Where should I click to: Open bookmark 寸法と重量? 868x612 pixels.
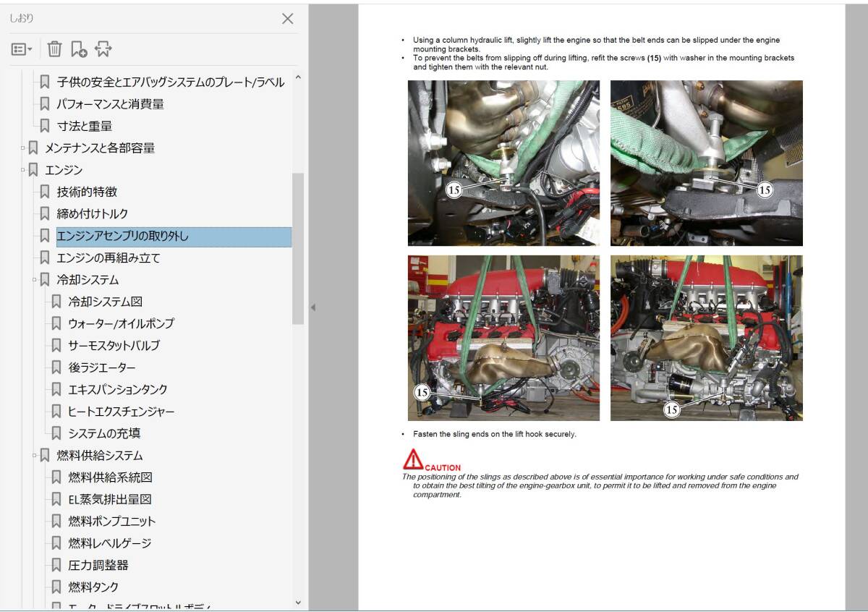tap(85, 126)
